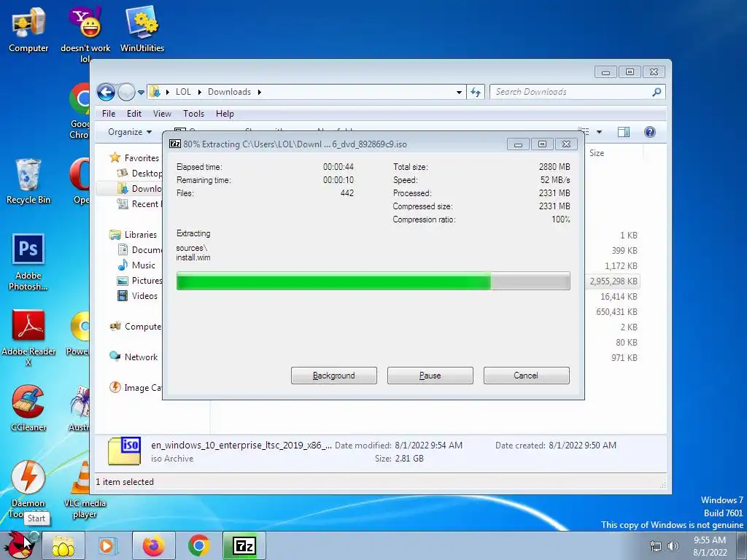This screenshot has width=747, height=560.
Task: Open the change view options dropdown
Action: pos(600,132)
